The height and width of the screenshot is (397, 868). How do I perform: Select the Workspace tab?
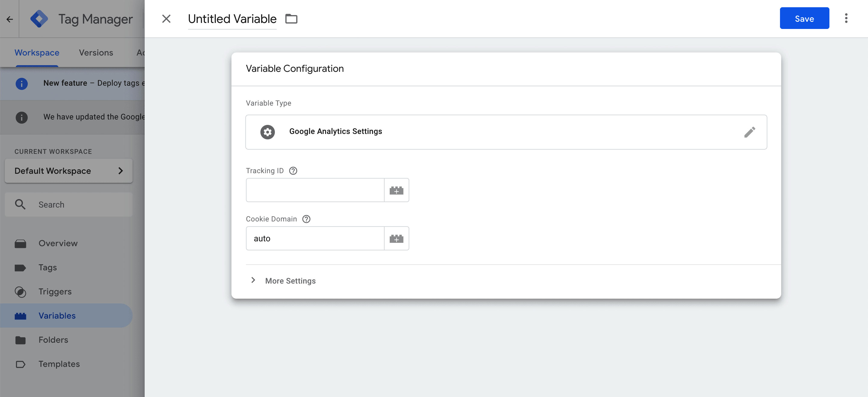point(37,52)
